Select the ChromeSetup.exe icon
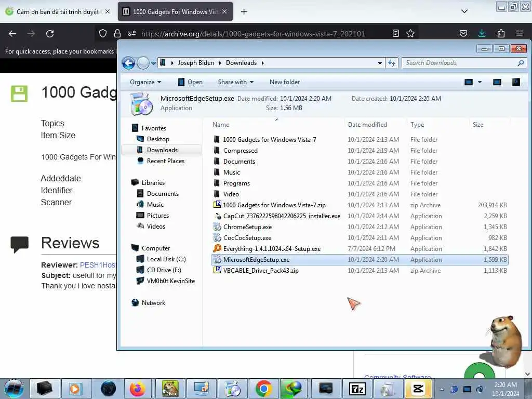The width and height of the screenshot is (532, 399). click(217, 227)
